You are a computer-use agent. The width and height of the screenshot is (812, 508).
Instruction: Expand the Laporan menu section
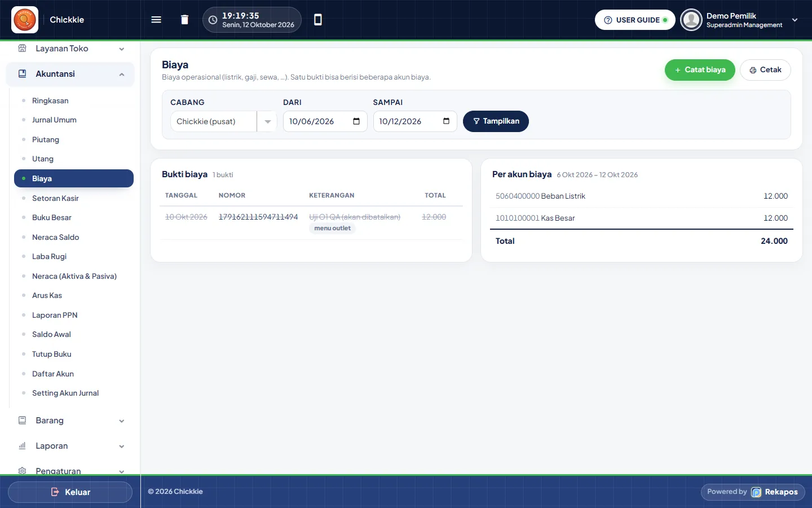coord(70,446)
